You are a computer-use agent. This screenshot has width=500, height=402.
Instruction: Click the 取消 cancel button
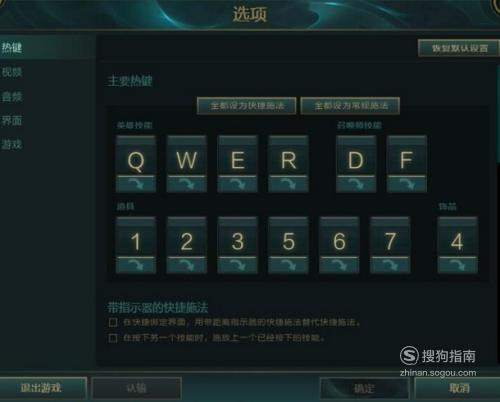tap(459, 388)
